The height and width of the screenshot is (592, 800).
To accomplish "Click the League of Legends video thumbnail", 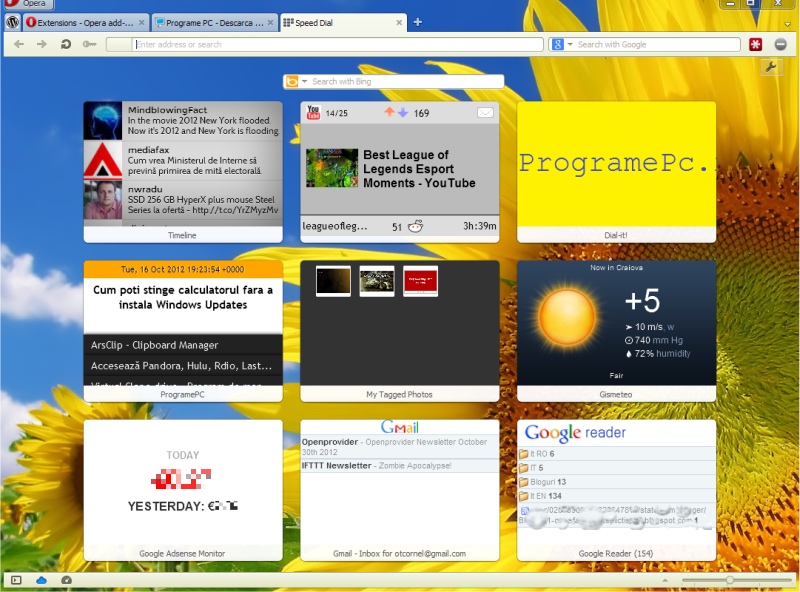I will coord(332,168).
